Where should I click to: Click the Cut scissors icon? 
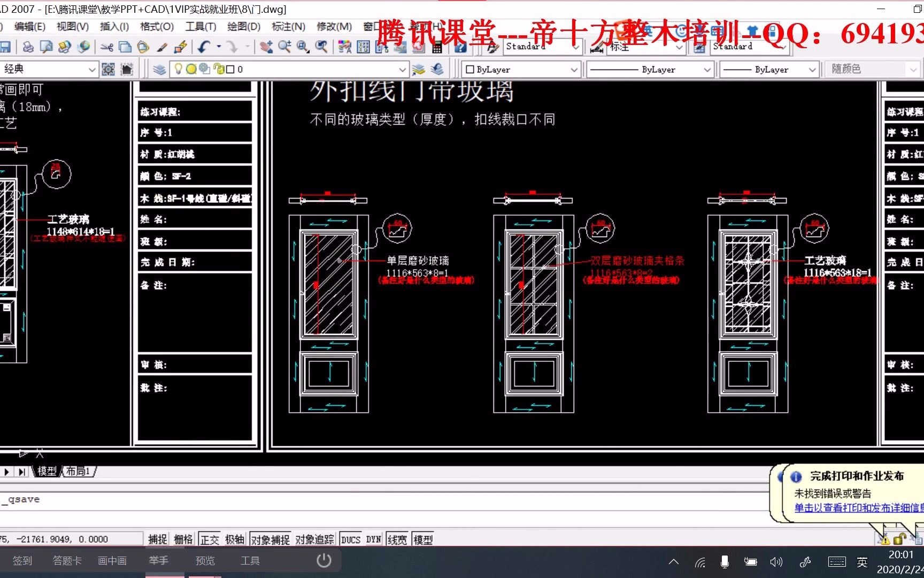tap(107, 47)
